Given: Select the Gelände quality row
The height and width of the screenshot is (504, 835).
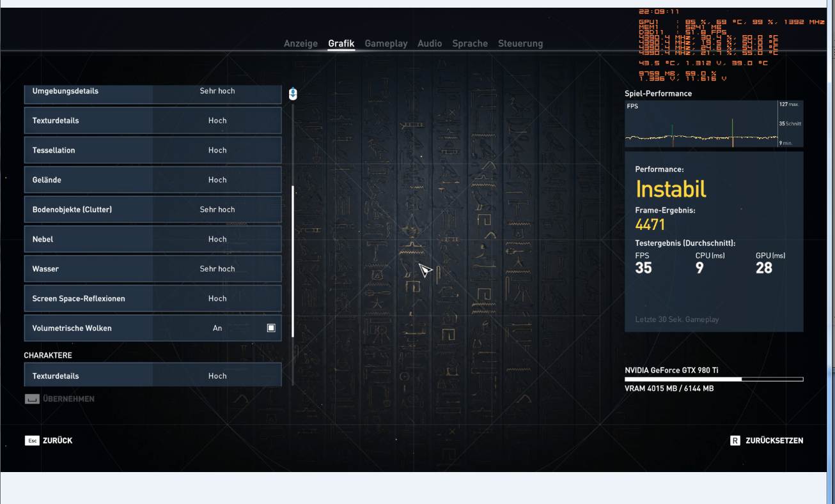Looking at the screenshot, I should (153, 180).
